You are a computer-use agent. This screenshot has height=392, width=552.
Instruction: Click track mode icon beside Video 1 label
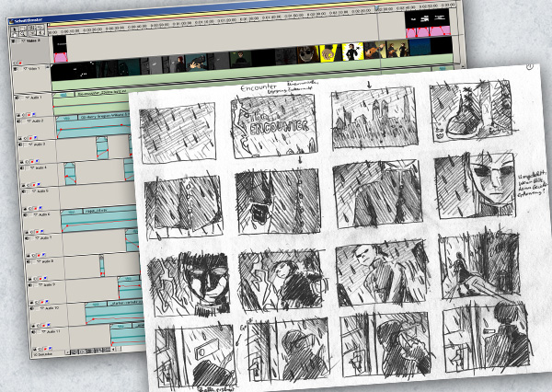(48, 67)
